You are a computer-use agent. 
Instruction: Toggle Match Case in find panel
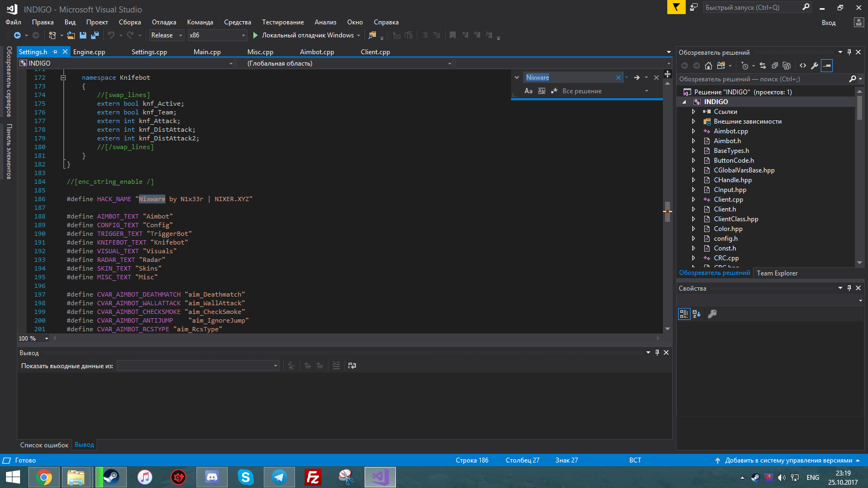click(x=528, y=91)
